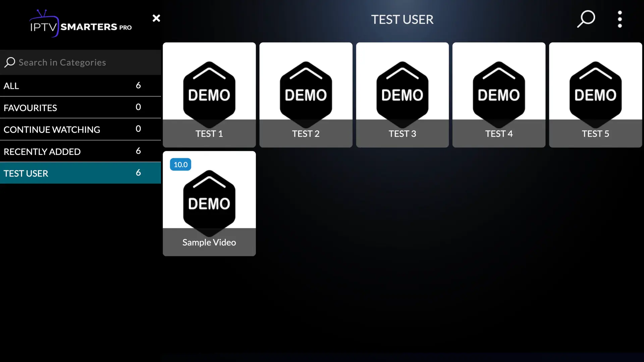
Task: Open the TEST 2 video tile
Action: click(306, 95)
